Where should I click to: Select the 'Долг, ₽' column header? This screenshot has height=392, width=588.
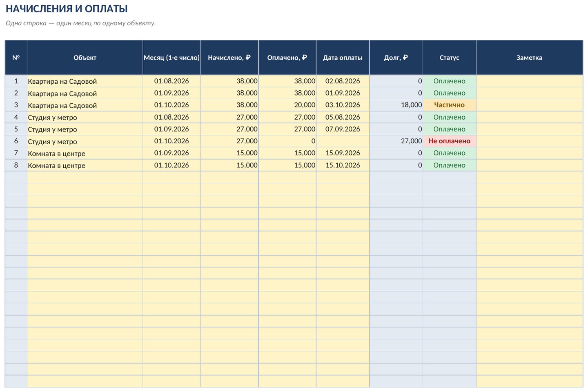pyautogui.click(x=396, y=58)
